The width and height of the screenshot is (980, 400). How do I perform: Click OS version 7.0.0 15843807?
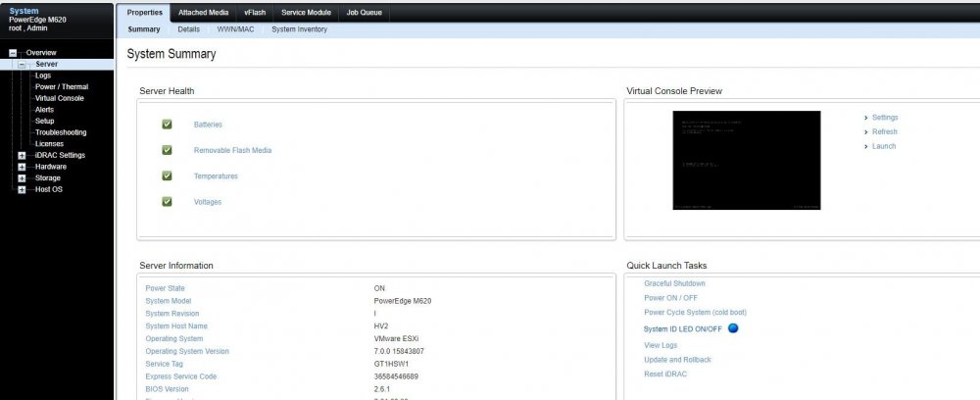(399, 351)
